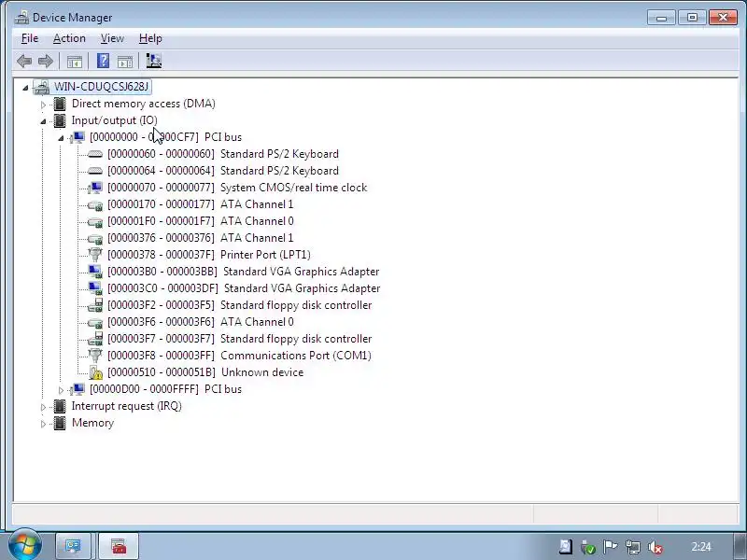Click icon for 000003B0 Standard VGA Graphics Adapter
The height and width of the screenshot is (560, 747).
click(x=95, y=272)
